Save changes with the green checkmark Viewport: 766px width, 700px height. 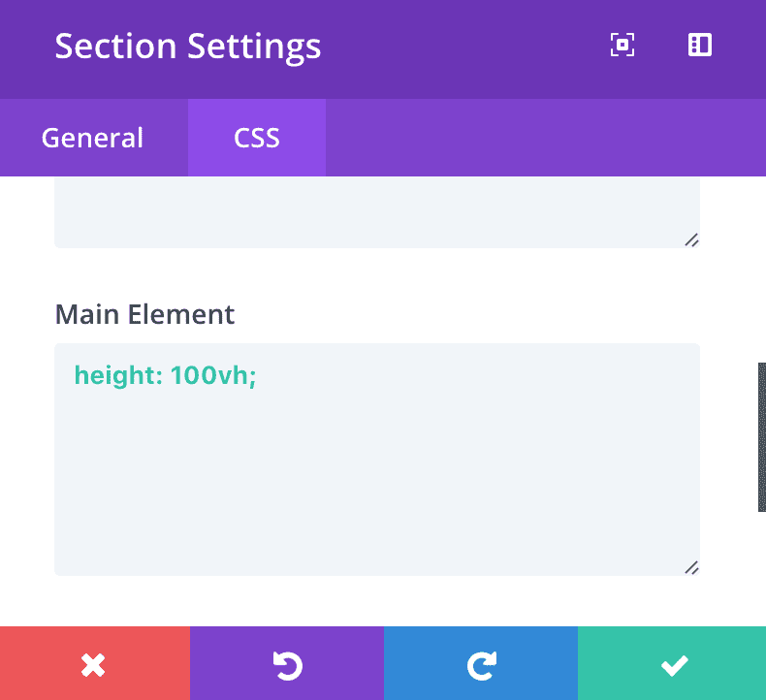[673, 664]
